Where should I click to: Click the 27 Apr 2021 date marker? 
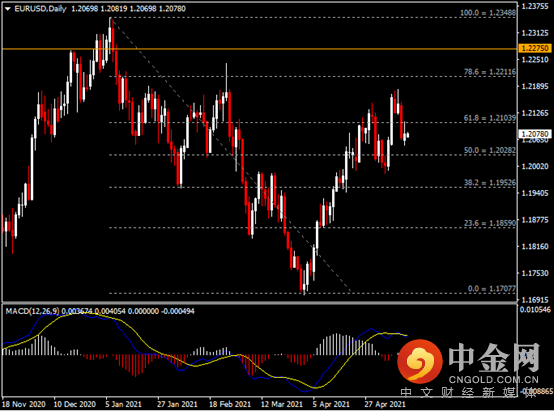coord(385,404)
